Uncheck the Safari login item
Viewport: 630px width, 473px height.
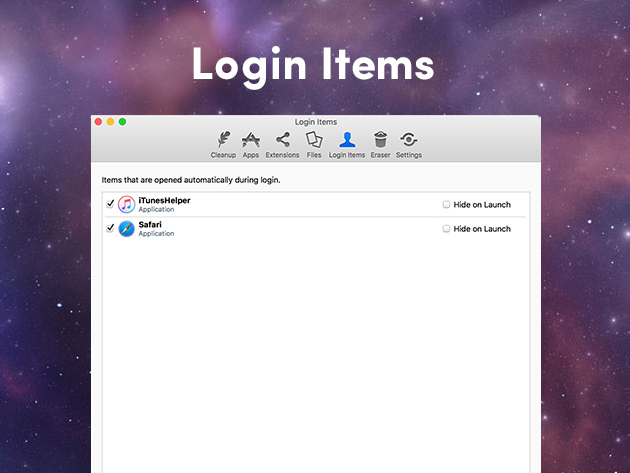(x=110, y=228)
